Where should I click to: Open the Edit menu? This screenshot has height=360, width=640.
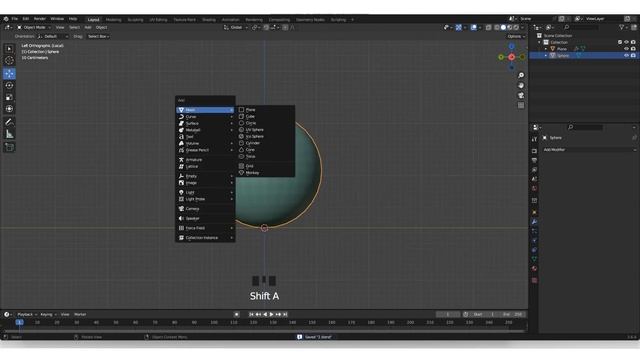pos(26,19)
